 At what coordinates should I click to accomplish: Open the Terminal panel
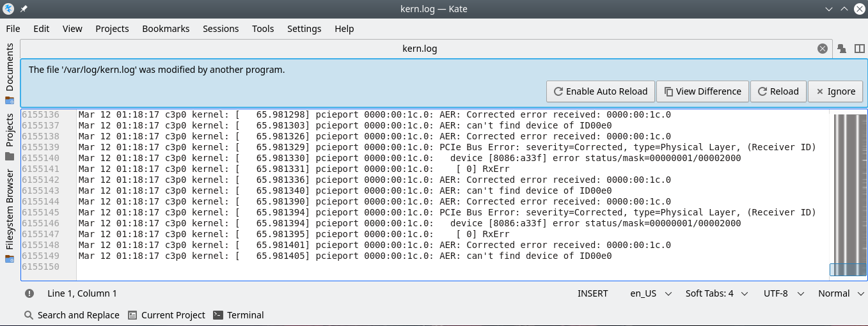coord(239,315)
